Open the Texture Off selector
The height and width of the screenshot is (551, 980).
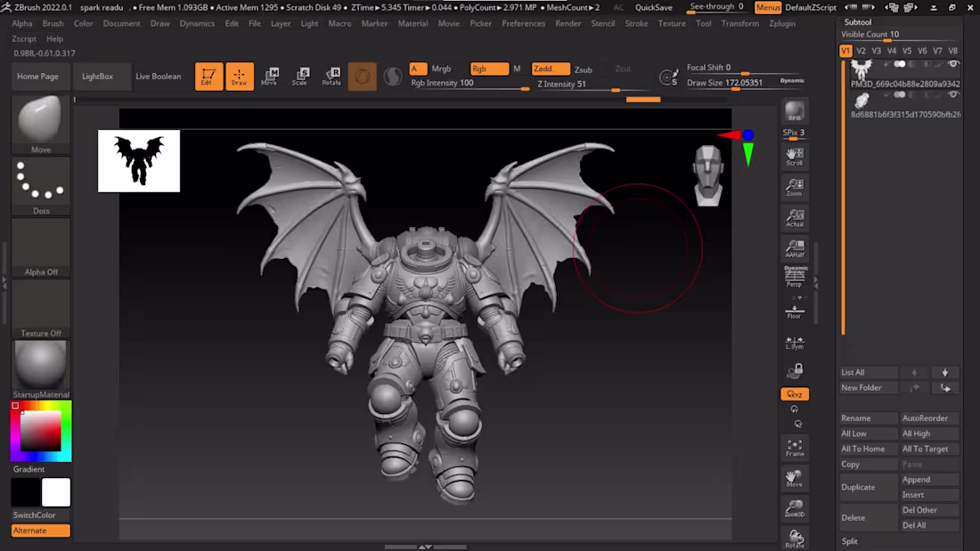click(41, 308)
